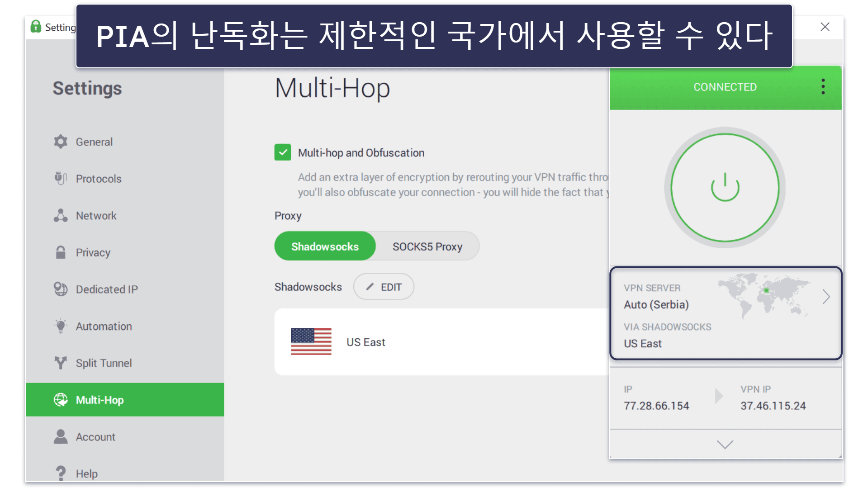Click the Multi-Hop globe icon
Image resolution: width=868 pixels, height=488 pixels.
point(61,400)
